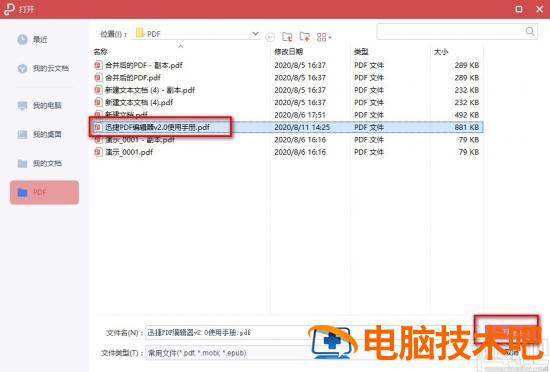Viewport: 550px width, 372px height.
Task: Select 我的桌面 in the sidebar
Action: [x=39, y=134]
